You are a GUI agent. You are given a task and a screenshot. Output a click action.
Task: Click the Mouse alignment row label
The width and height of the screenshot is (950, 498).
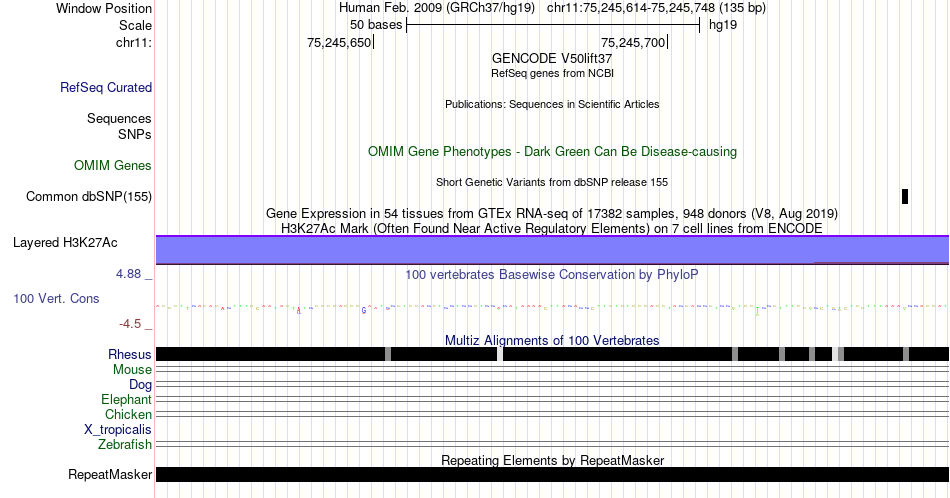click(x=132, y=370)
